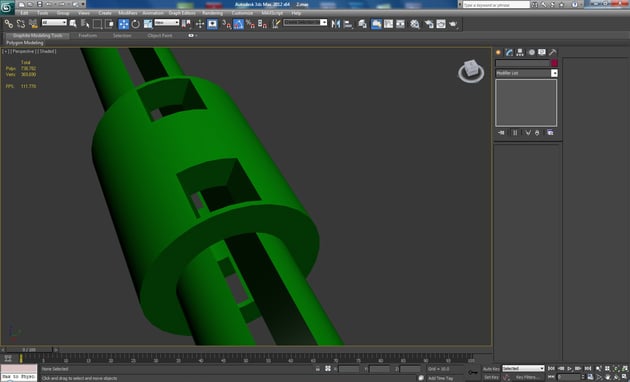
Task: Toggle the Auto Key button
Action: pyautogui.click(x=491, y=369)
